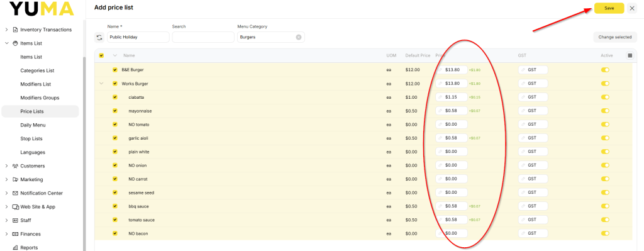Uncheck the NO tomato checkbox

[x=115, y=124]
